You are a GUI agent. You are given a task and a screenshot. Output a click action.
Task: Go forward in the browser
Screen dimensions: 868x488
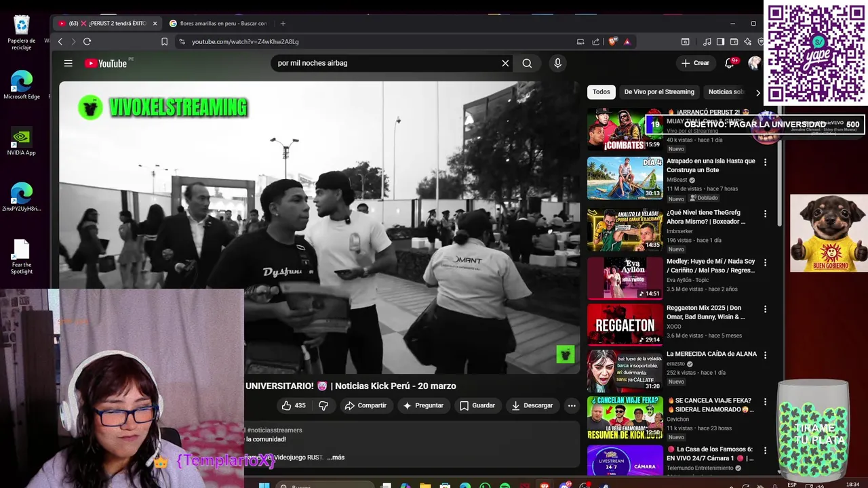click(73, 41)
